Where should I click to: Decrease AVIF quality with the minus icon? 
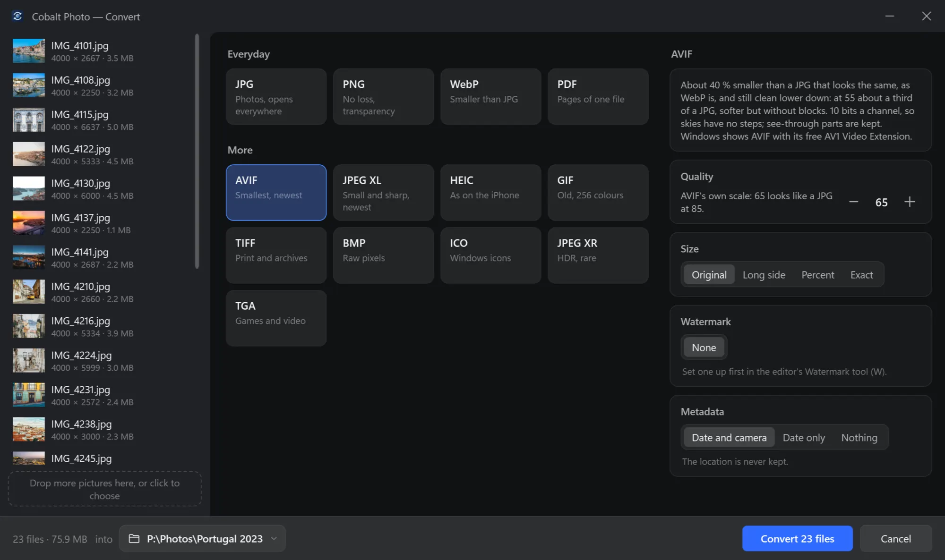coord(853,202)
